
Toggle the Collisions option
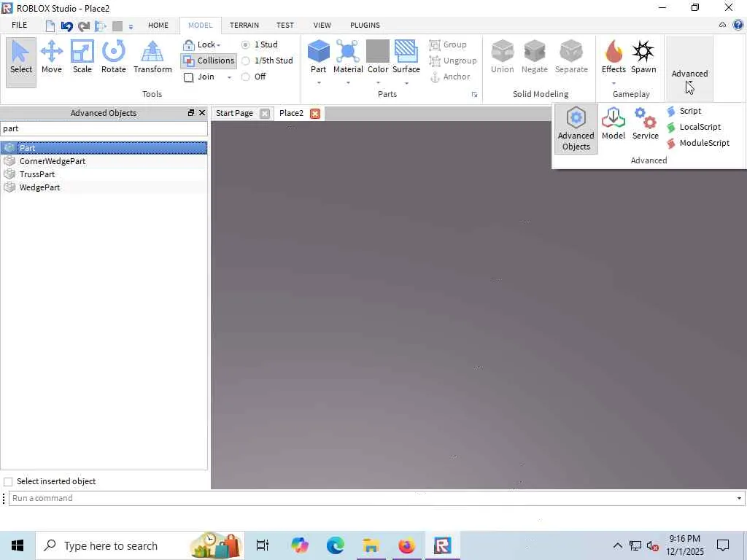[x=209, y=61]
